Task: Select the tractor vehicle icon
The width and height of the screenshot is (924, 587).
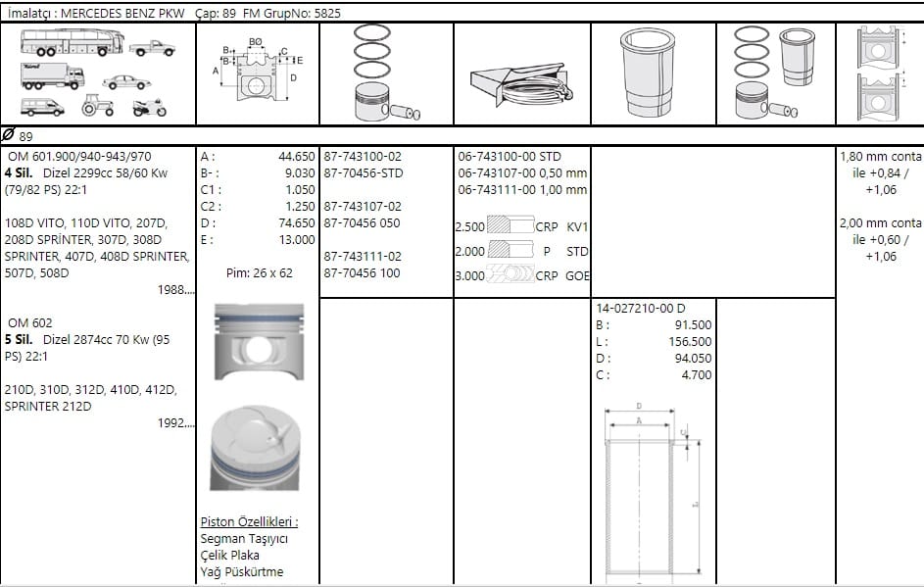Action: [97, 105]
